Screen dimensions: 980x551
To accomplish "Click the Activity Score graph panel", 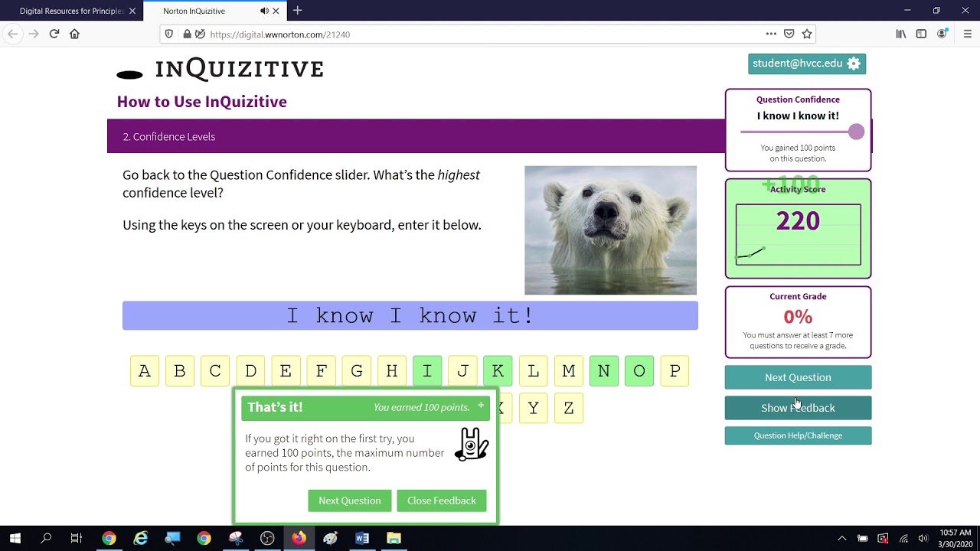I will pyautogui.click(x=798, y=234).
